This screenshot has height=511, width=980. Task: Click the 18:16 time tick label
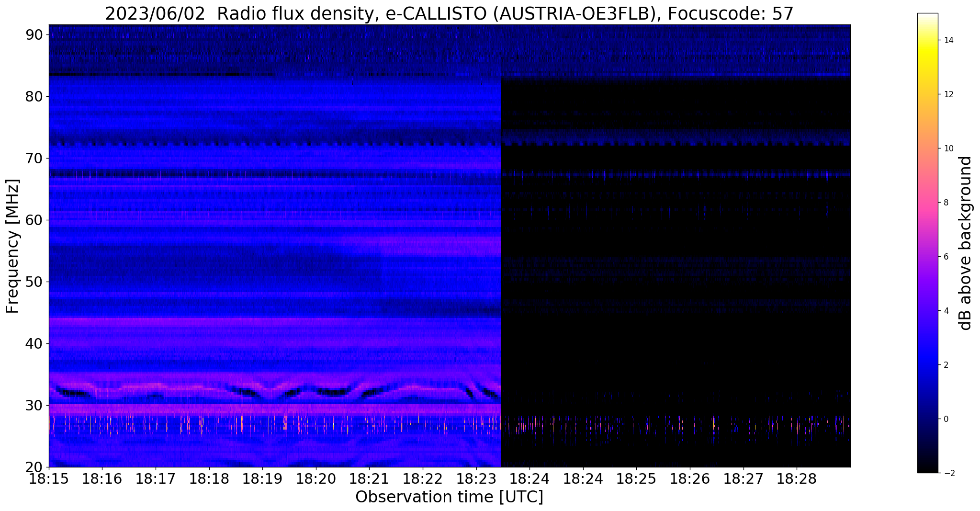coord(102,479)
